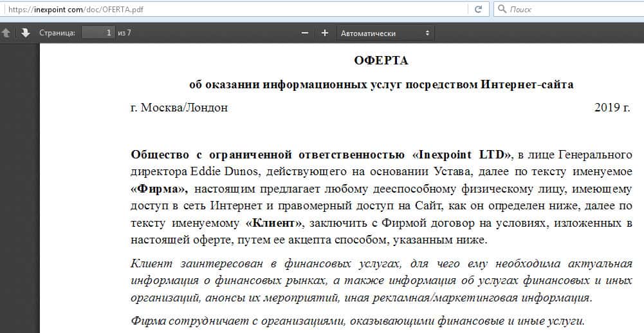The width and height of the screenshot is (644, 333).
Task: Click the bold word «Фирма»
Action: (159, 189)
